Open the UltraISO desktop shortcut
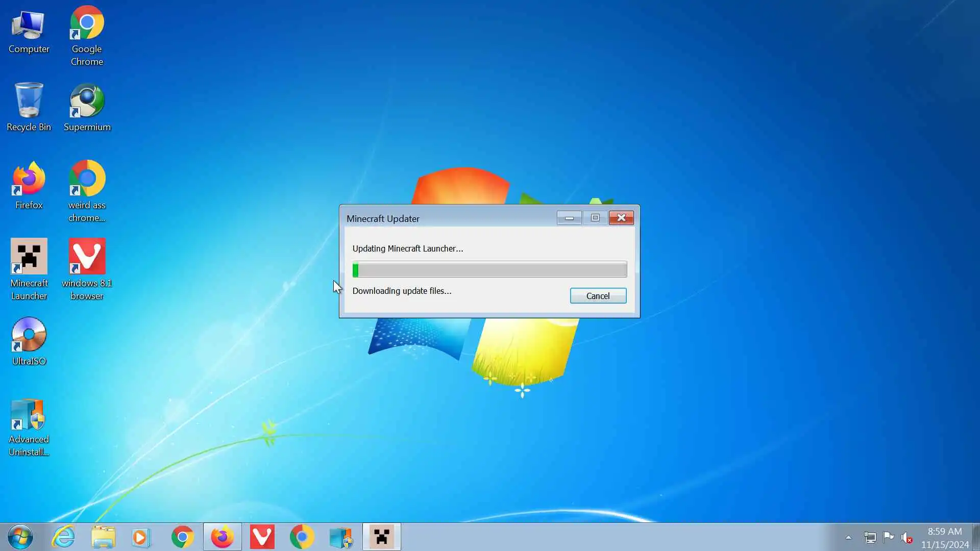980x551 pixels. (x=29, y=335)
